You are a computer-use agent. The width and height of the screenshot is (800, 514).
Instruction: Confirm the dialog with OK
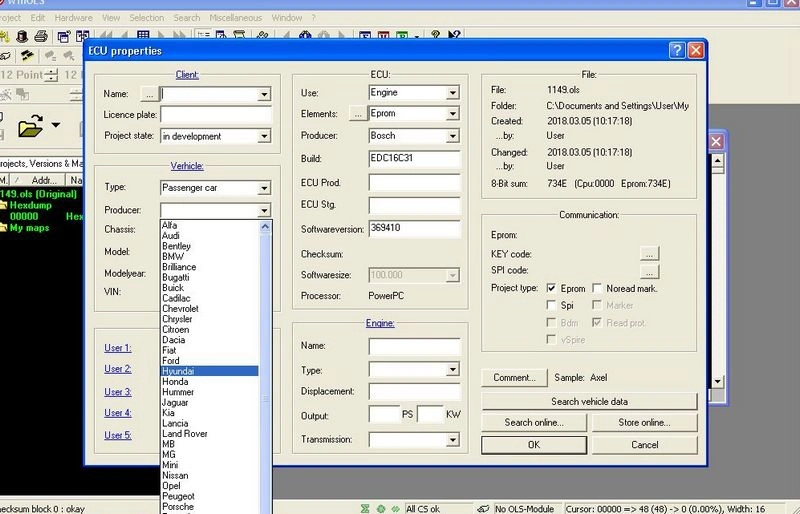(x=534, y=445)
